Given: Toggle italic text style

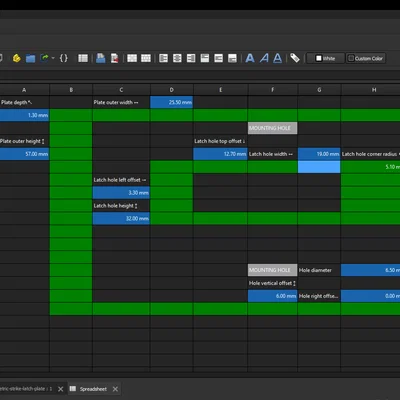Looking at the screenshot, I should pyautogui.click(x=264, y=58).
